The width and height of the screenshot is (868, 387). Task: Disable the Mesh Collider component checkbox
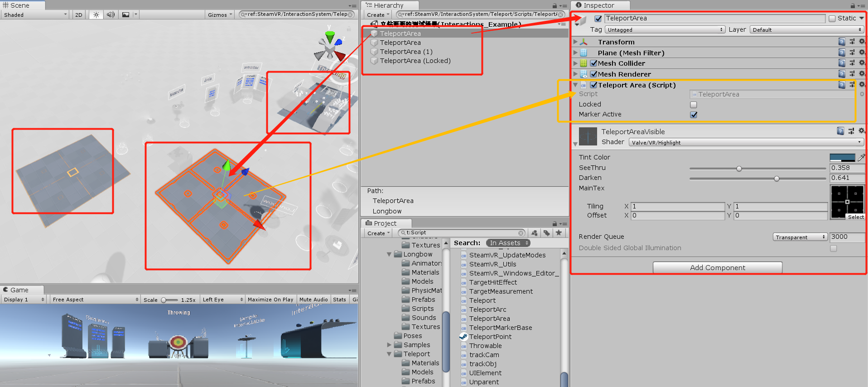tap(593, 63)
